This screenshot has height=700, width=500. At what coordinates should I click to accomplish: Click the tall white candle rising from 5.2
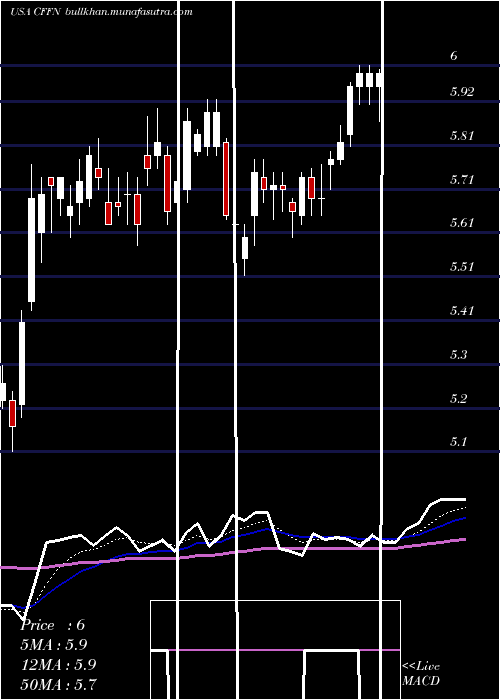point(22,363)
